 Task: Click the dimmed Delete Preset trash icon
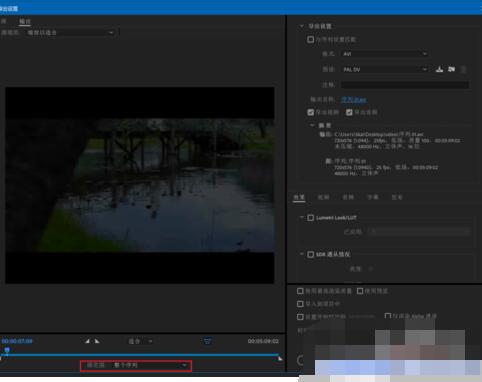point(463,69)
